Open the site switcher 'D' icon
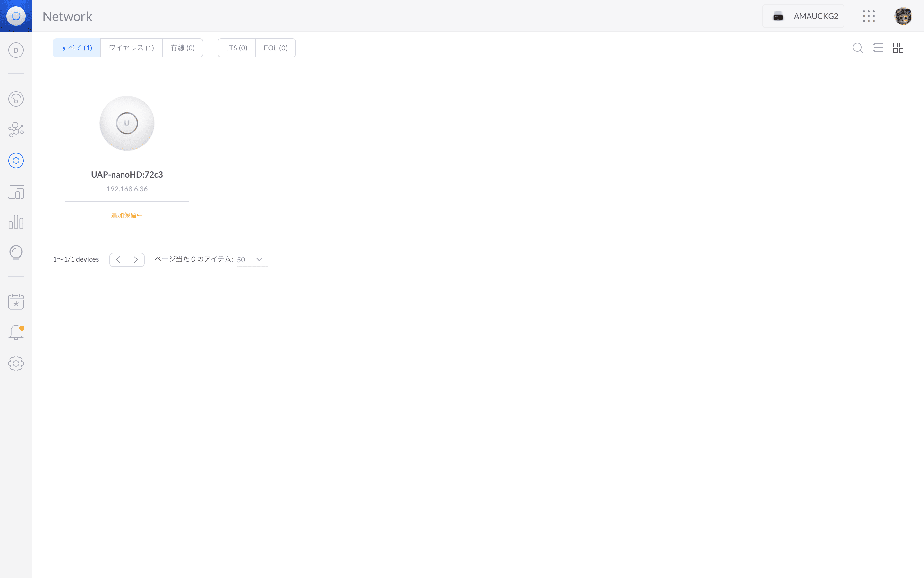This screenshot has height=578, width=924. pyautogui.click(x=16, y=50)
